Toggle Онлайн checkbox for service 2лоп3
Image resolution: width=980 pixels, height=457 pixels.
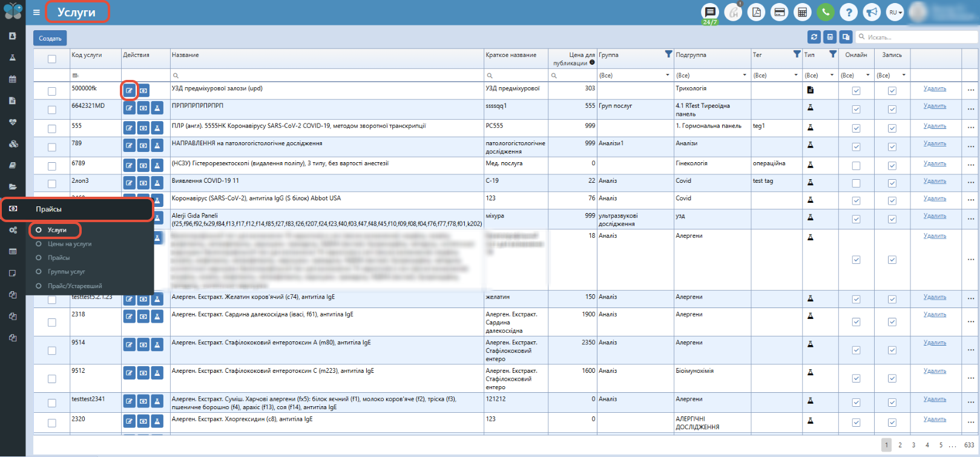click(x=856, y=183)
